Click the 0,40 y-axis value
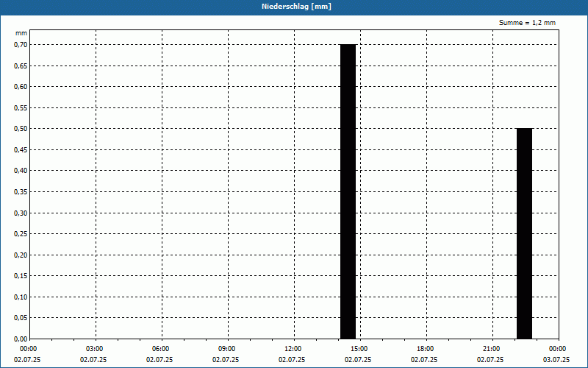Viewport: 588px width, 368px height. click(x=21, y=171)
